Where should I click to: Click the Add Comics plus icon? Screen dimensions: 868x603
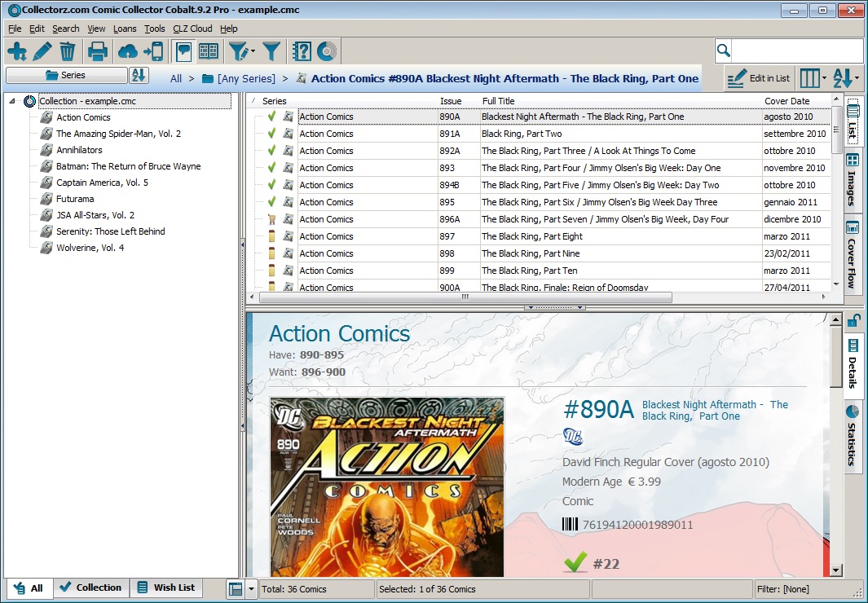click(x=17, y=51)
